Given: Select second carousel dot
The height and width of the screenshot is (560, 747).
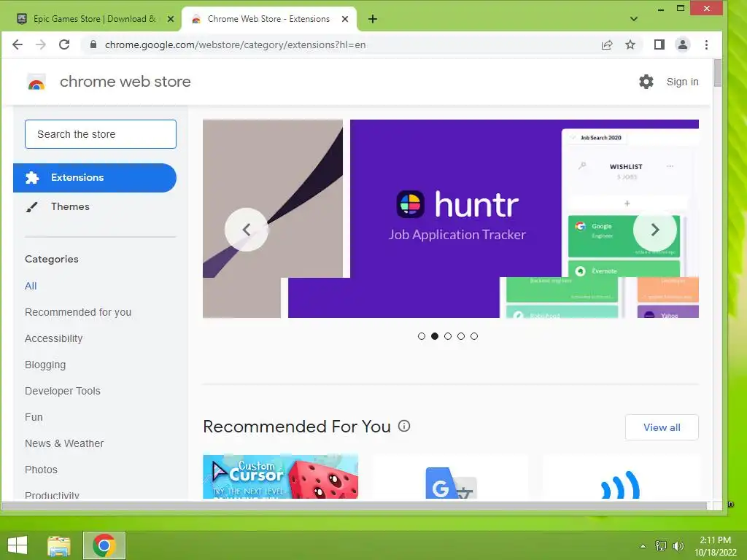Looking at the screenshot, I should click(435, 336).
